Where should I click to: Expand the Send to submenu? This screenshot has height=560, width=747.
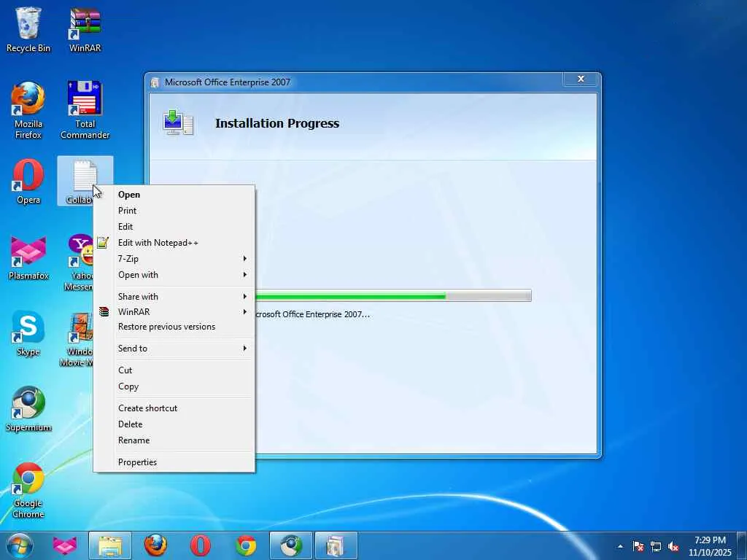174,348
